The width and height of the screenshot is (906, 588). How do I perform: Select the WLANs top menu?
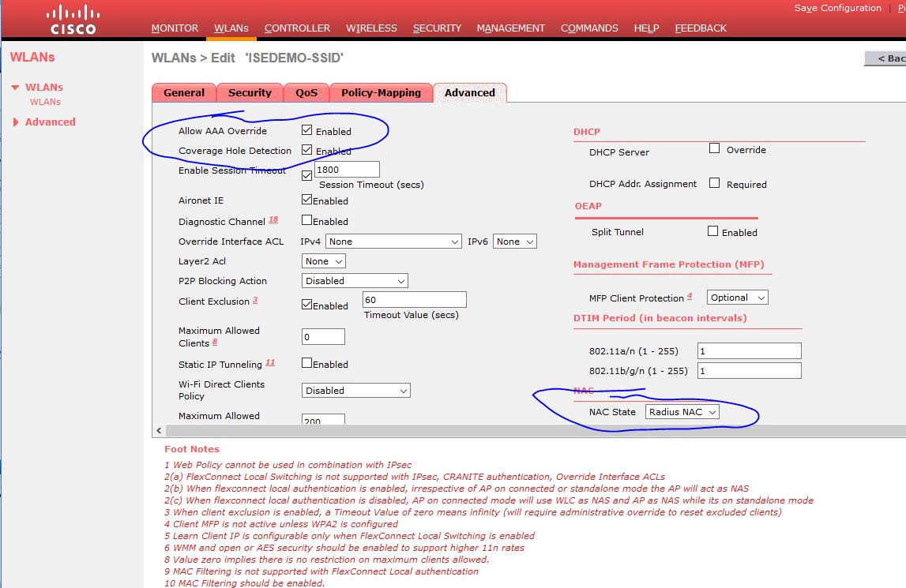point(231,28)
